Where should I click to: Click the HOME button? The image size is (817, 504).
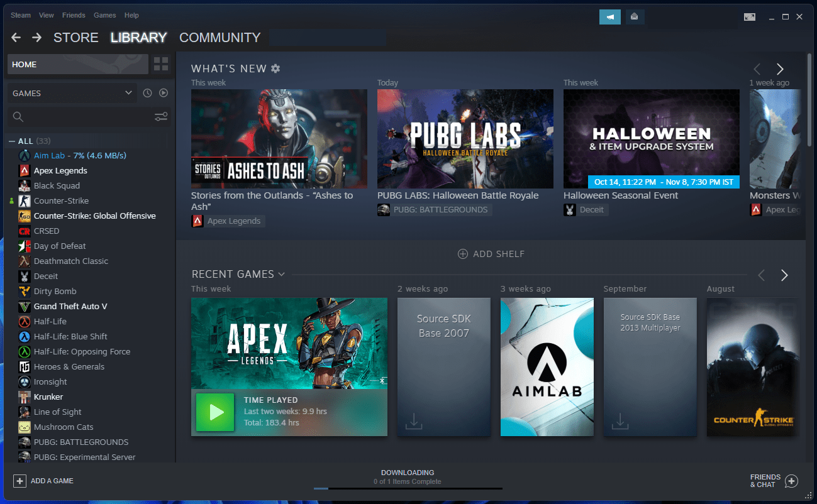point(78,64)
